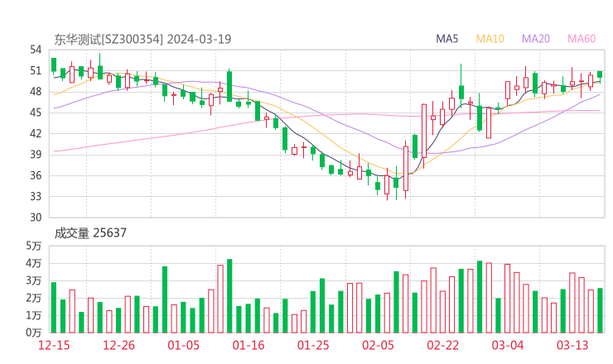Click the 39 price axis label
The width and height of the screenshot is (613, 364).
[x=36, y=155]
